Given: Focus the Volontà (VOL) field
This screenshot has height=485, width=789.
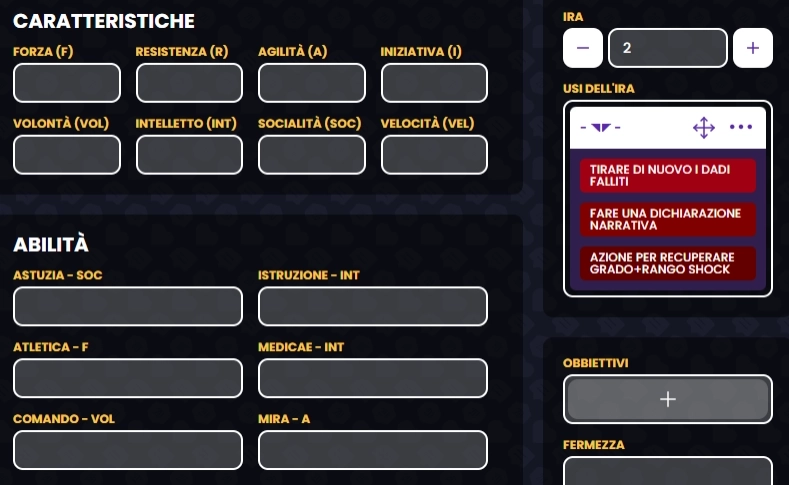Looking at the screenshot, I should [x=67, y=155].
